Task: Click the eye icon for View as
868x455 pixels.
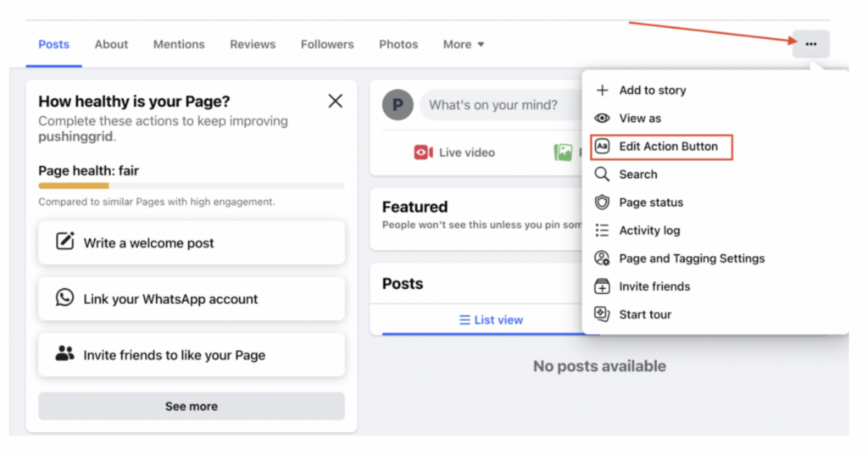Action: [602, 118]
